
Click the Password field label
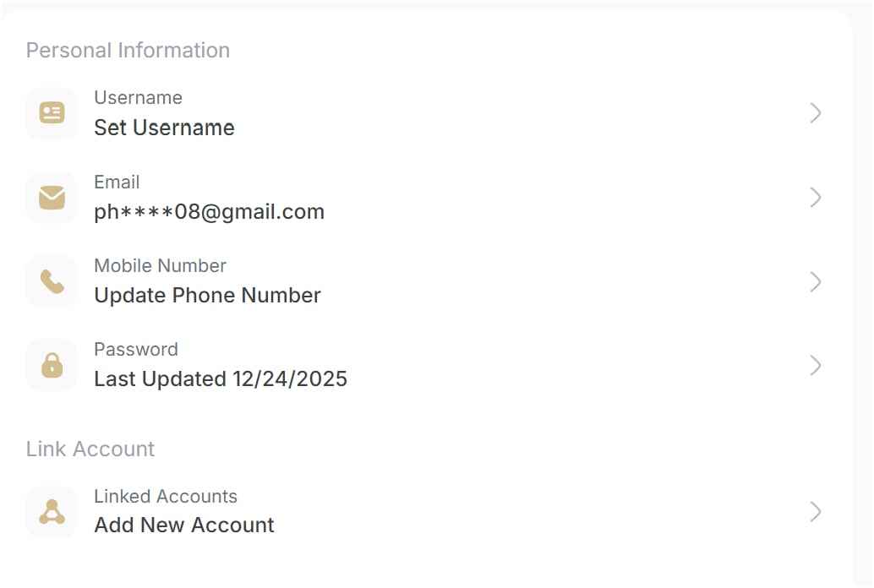pyautogui.click(x=136, y=350)
